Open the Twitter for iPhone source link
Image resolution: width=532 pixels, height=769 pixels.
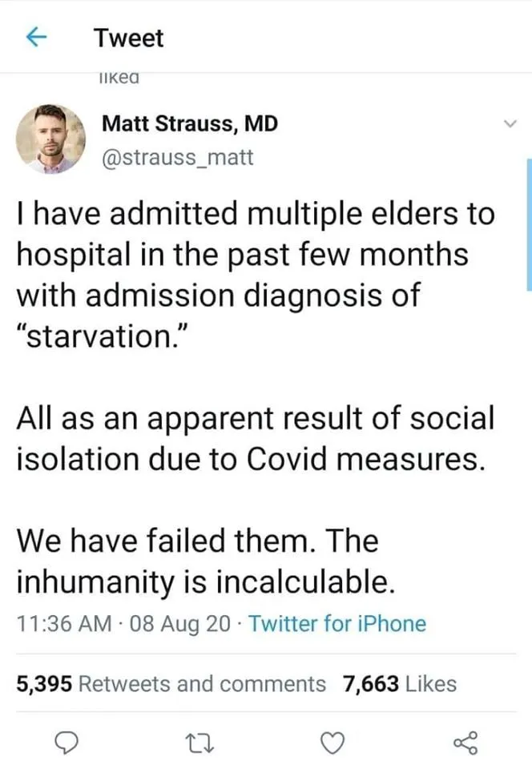click(x=337, y=623)
